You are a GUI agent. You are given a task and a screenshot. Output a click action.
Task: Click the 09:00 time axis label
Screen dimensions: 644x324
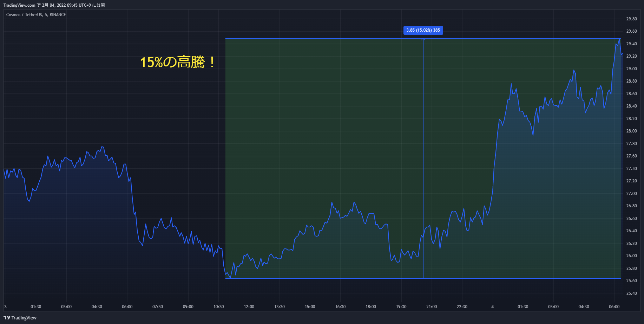[x=188, y=307]
